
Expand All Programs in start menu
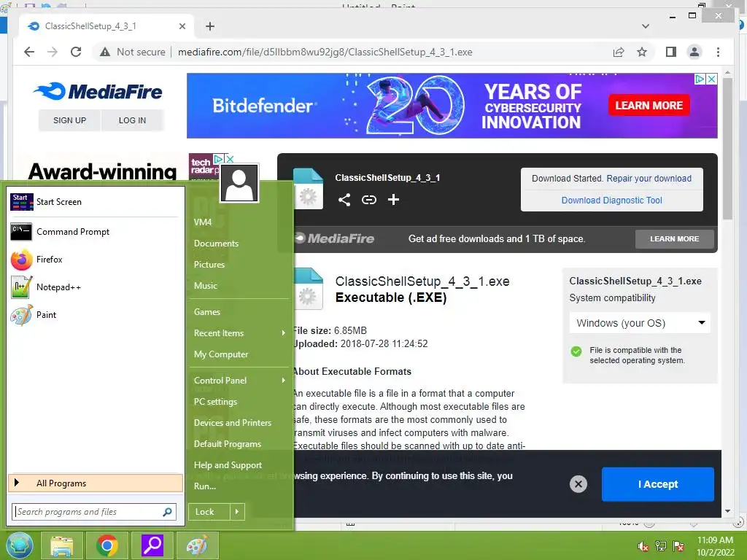point(96,483)
